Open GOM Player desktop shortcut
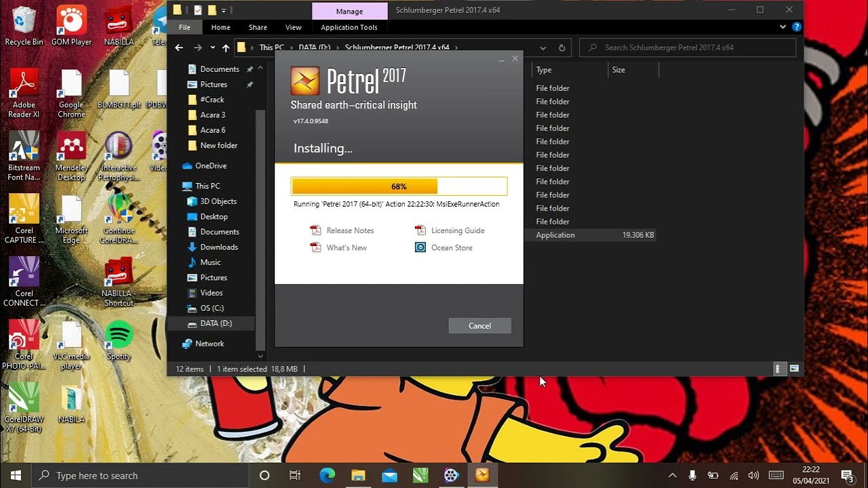Screen dimensions: 868x488 coord(71,26)
